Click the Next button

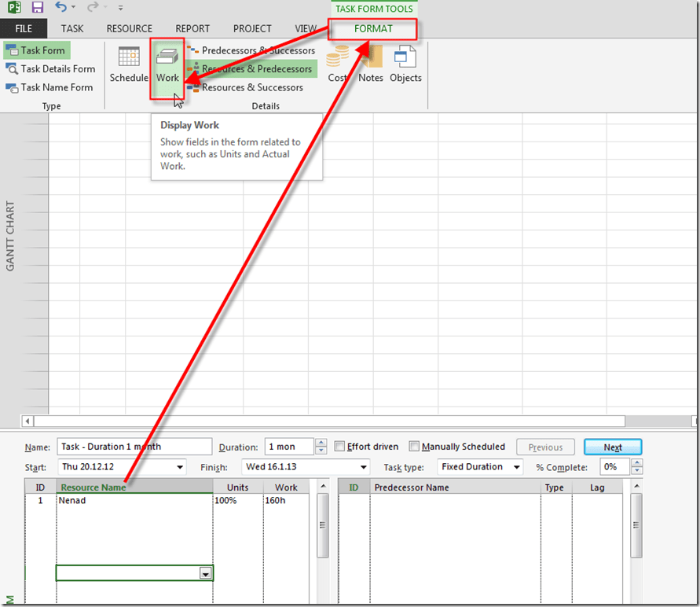pos(613,447)
